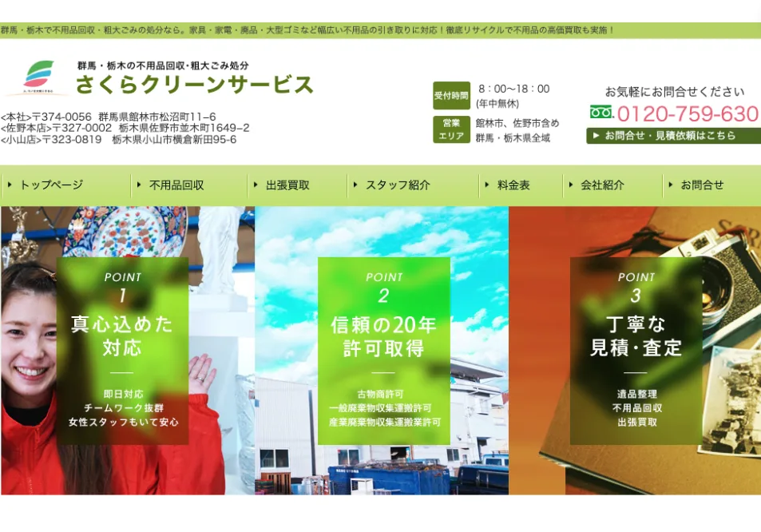Click the さくらクリーンサービス site title
Screen dimensions: 761x532
(x=195, y=85)
